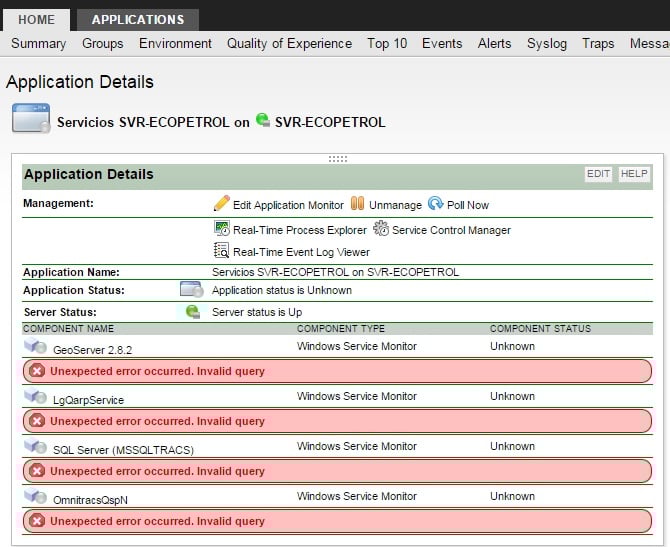
Task: Open the SQL Server (MSSQLTRACS) component
Action: click(x=123, y=450)
